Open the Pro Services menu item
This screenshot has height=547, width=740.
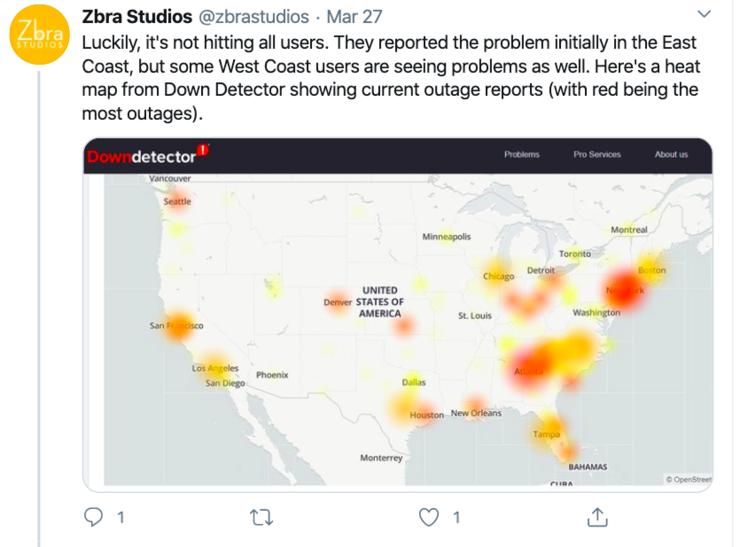pyautogui.click(x=596, y=155)
